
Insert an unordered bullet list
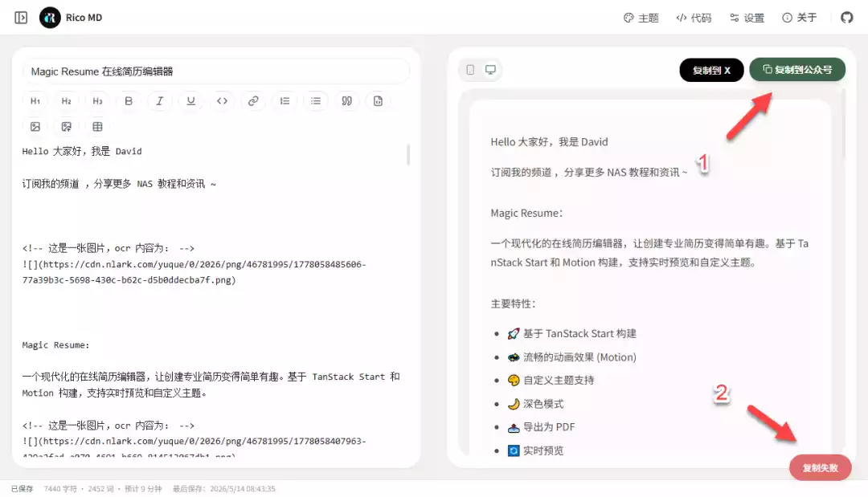[316, 101]
